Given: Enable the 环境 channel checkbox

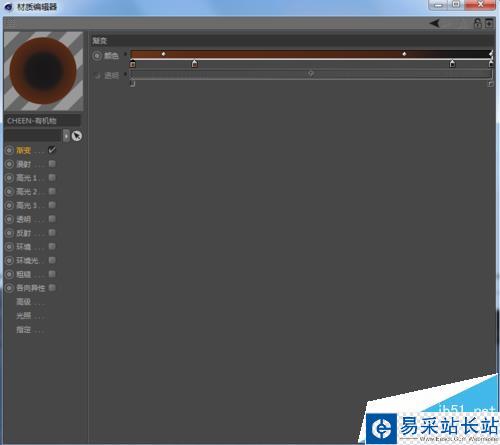Looking at the screenshot, I should [52, 246].
